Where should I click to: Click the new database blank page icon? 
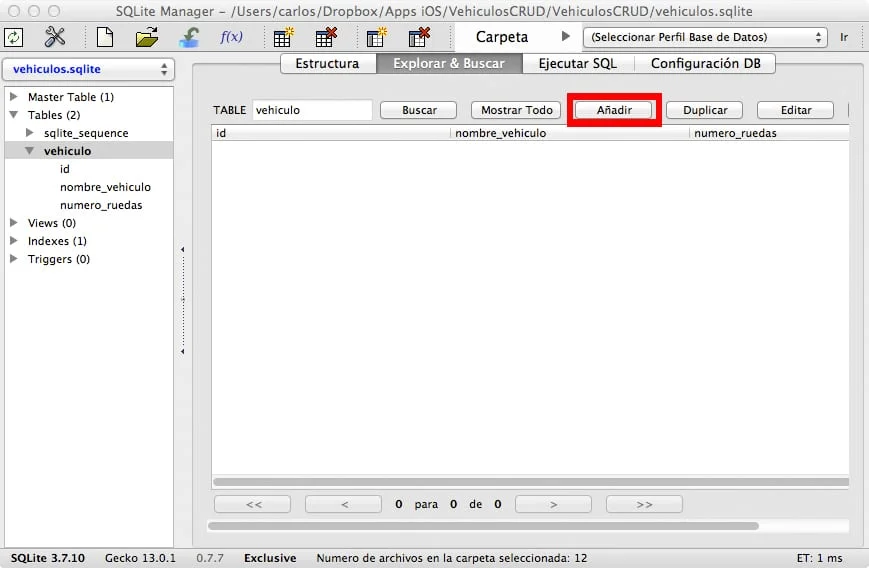point(105,37)
